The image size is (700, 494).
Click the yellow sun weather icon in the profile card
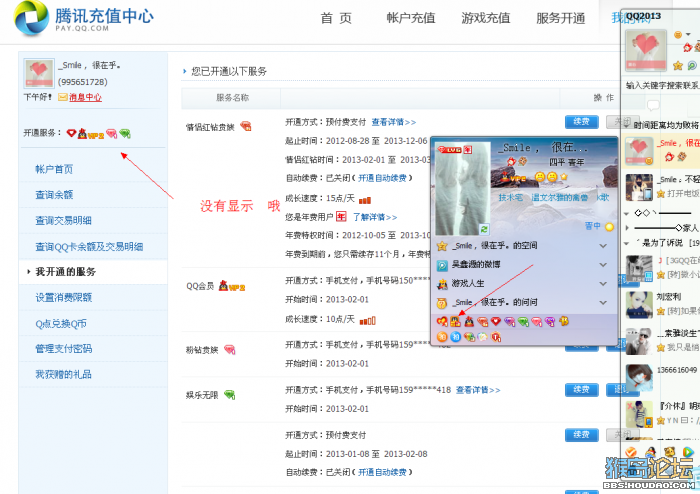609,227
